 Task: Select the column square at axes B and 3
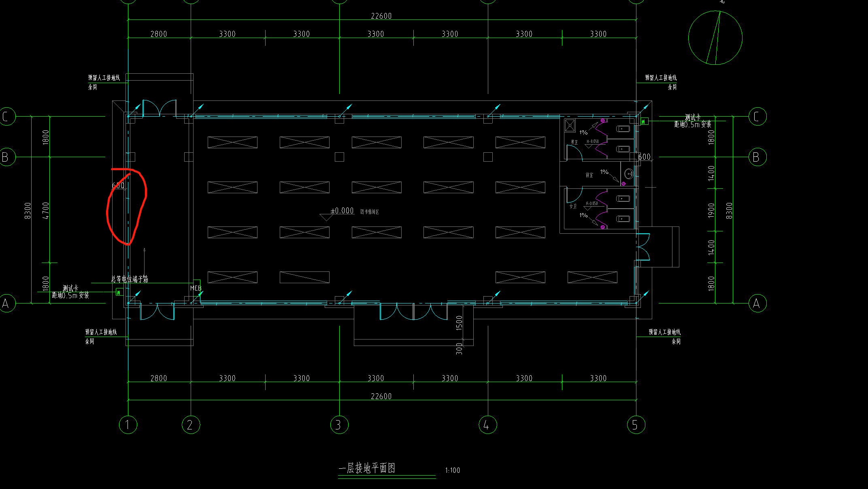[x=339, y=157]
